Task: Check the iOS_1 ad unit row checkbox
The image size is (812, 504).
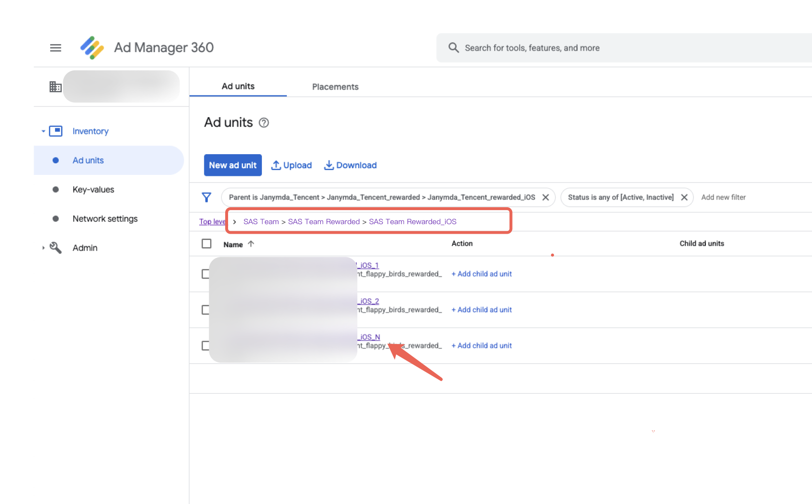Action: (205, 274)
